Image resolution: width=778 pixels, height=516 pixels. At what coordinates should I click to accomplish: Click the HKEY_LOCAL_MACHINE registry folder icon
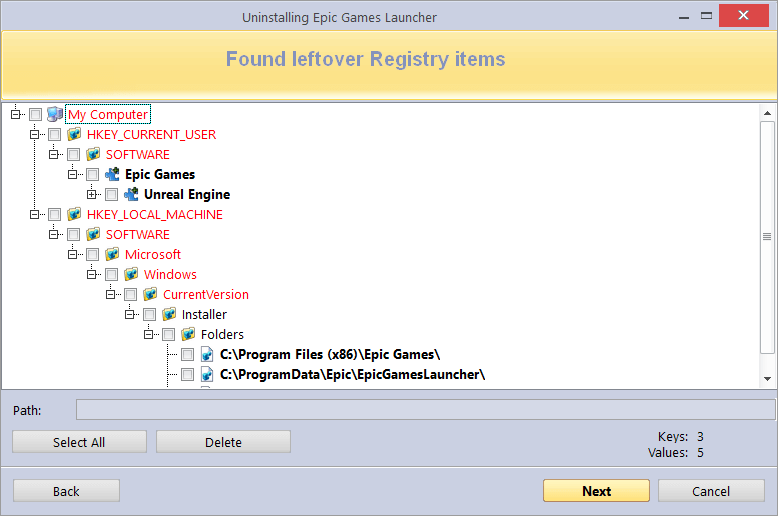74,214
